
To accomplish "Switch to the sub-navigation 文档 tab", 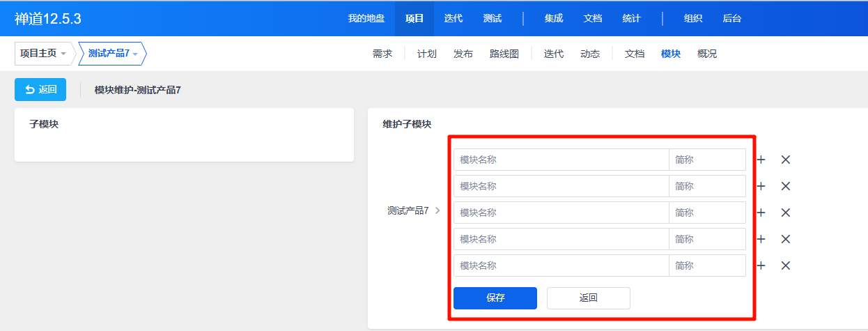I will [635, 54].
